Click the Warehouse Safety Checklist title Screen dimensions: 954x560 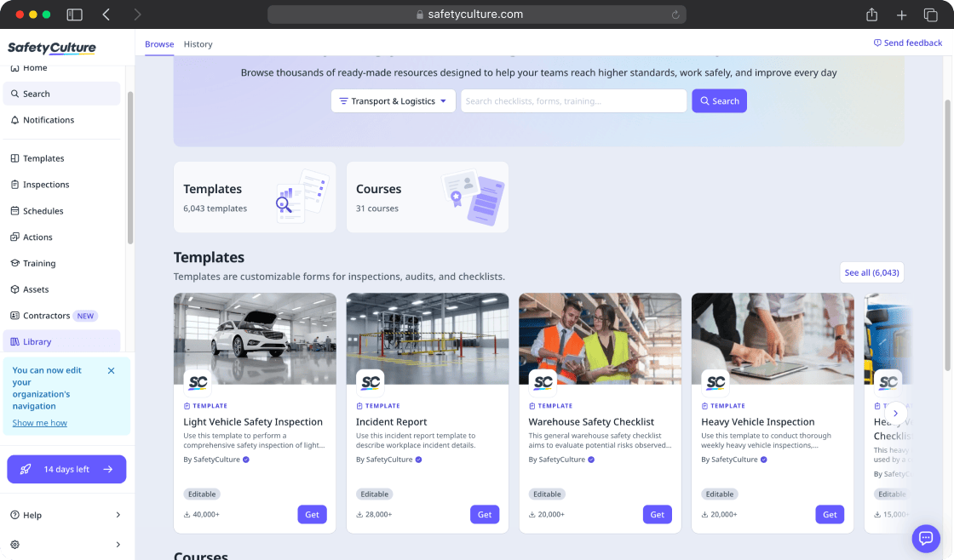591,422
